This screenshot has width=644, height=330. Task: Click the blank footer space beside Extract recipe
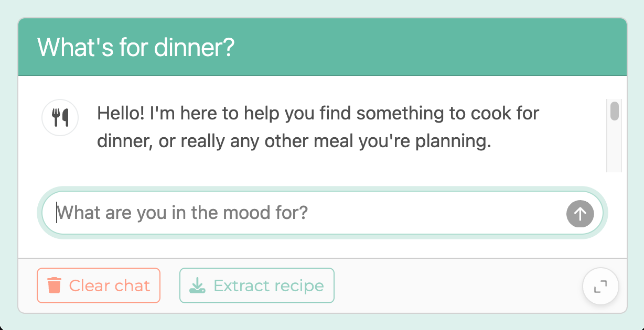[456, 285]
